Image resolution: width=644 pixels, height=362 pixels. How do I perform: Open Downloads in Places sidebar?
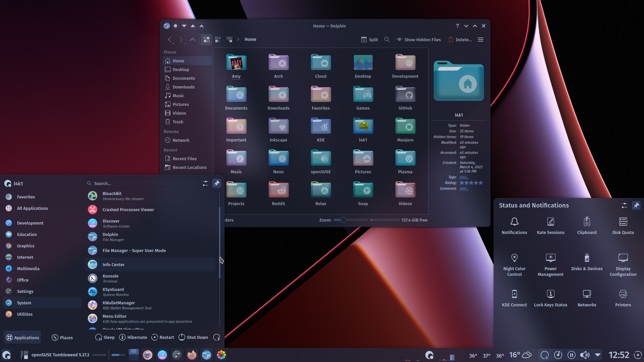tap(187, 87)
